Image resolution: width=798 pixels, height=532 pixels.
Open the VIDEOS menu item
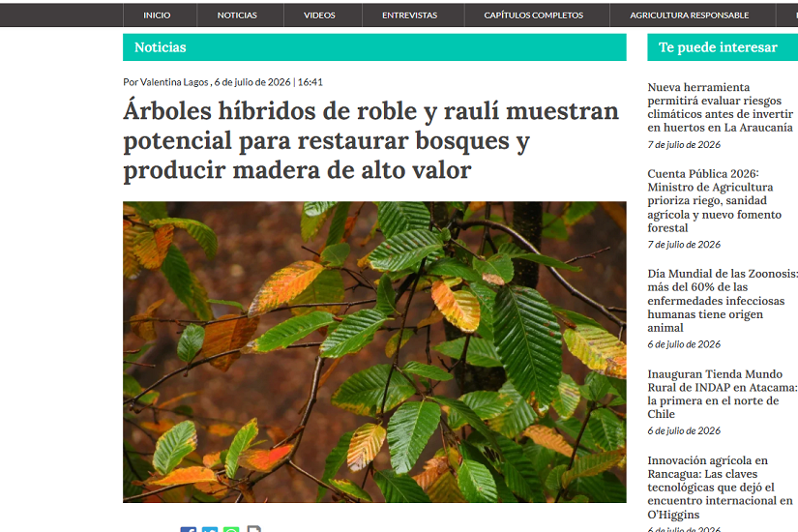319,15
